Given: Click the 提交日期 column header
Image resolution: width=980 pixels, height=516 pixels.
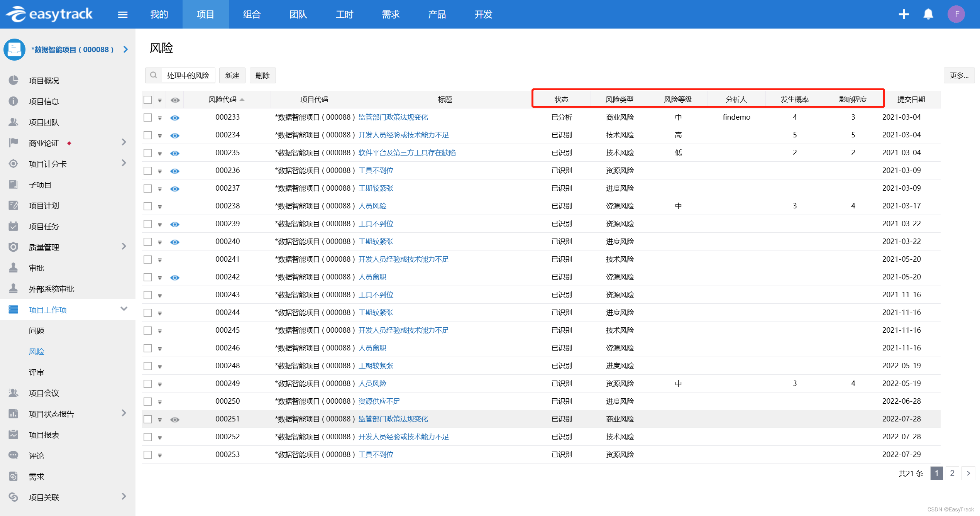Looking at the screenshot, I should coord(911,100).
